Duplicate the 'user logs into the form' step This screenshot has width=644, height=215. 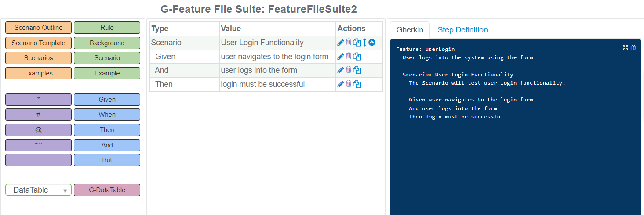pyautogui.click(x=357, y=70)
